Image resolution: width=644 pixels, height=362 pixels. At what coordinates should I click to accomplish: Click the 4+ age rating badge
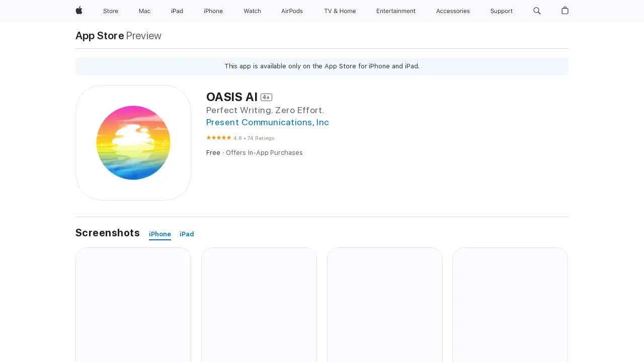click(266, 97)
